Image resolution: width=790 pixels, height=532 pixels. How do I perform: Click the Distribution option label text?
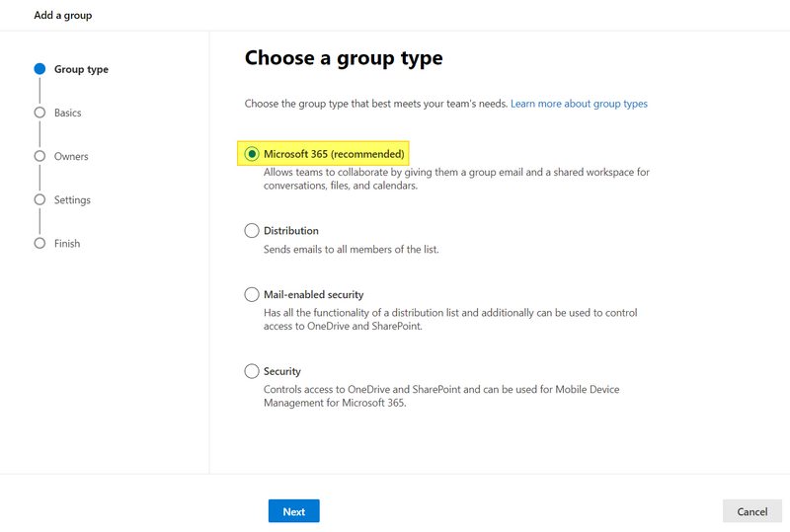coord(291,231)
